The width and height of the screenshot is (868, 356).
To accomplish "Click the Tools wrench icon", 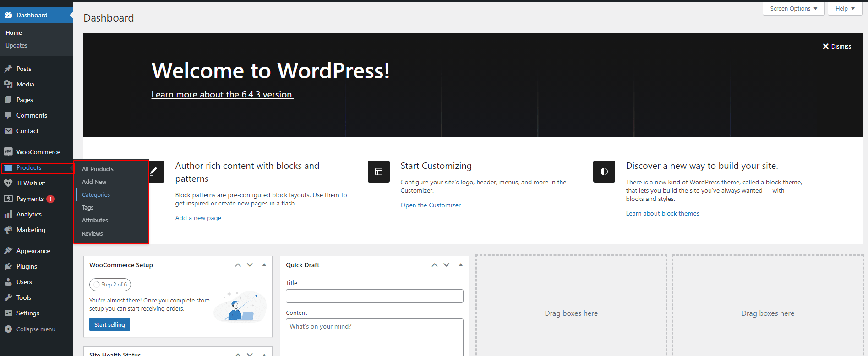I will (x=8, y=297).
